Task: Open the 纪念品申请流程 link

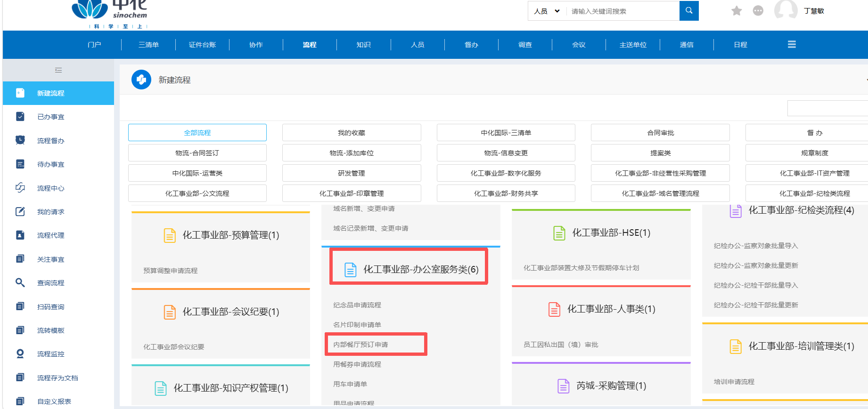Action: (357, 305)
